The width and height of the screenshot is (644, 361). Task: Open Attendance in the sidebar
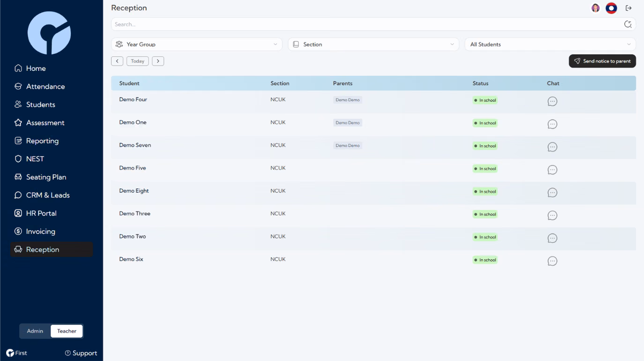[x=52, y=86]
